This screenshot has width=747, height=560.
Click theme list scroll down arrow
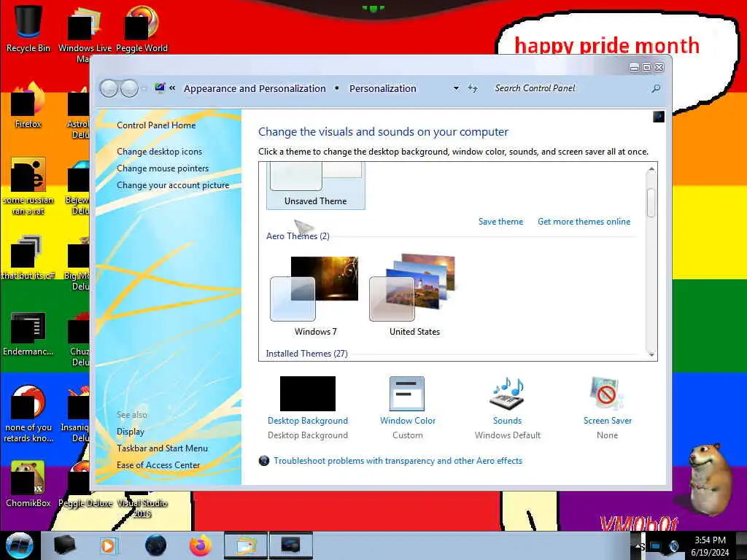click(x=651, y=355)
